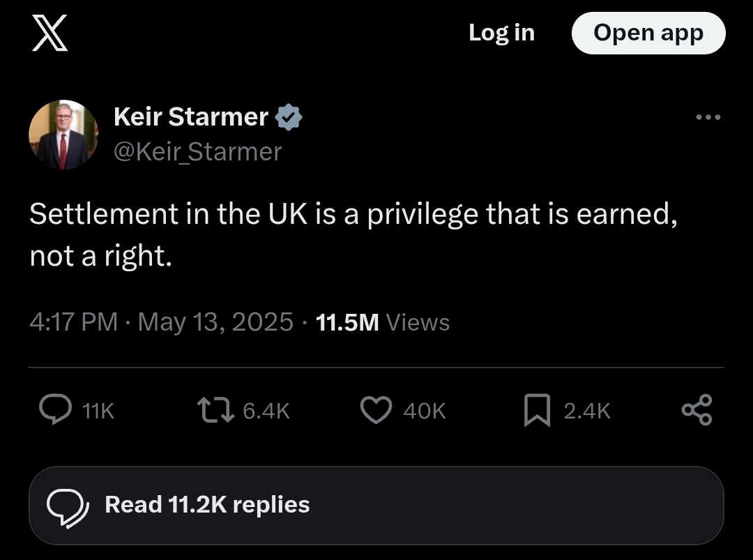Like the post with heart icon
The height and width of the screenshot is (560, 753).
coord(376,410)
